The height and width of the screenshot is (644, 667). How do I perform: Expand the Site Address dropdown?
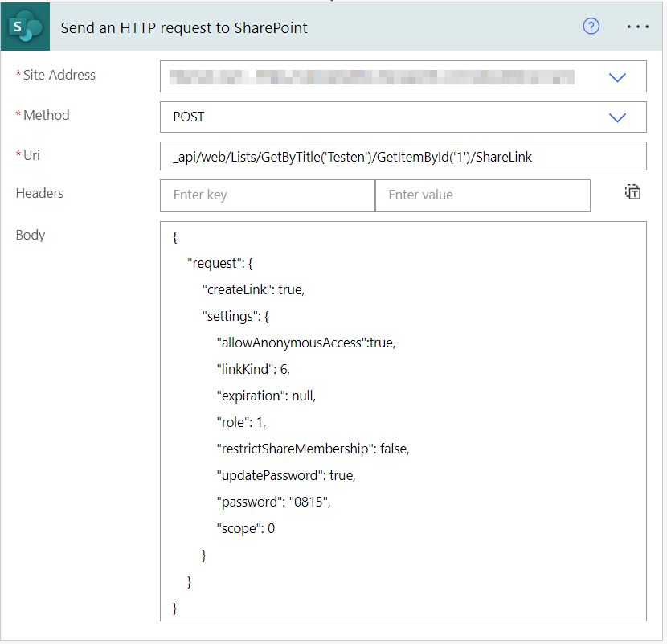click(617, 77)
